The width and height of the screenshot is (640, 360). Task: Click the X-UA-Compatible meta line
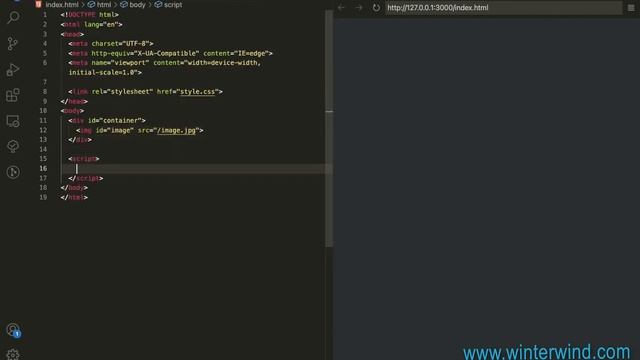(x=170, y=53)
